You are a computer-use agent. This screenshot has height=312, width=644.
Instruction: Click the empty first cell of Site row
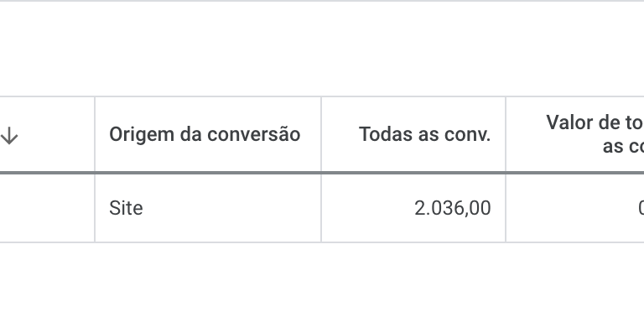47,208
